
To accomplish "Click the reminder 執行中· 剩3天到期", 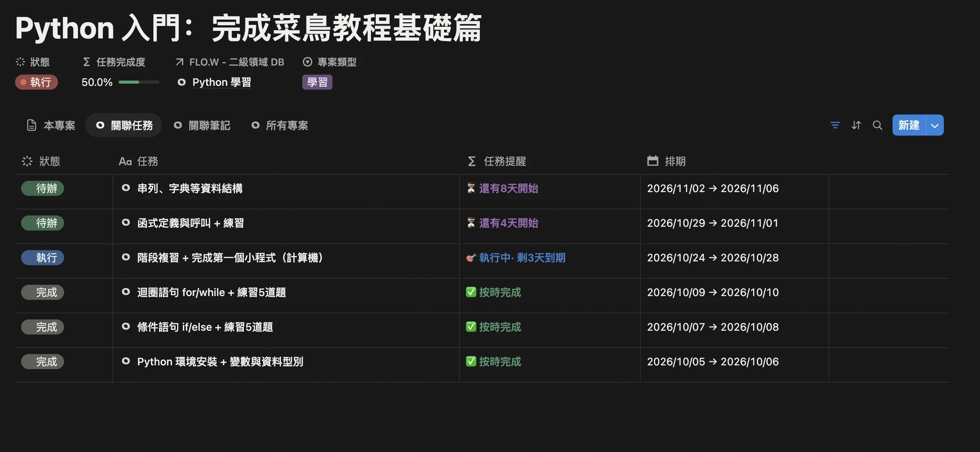I will point(516,258).
